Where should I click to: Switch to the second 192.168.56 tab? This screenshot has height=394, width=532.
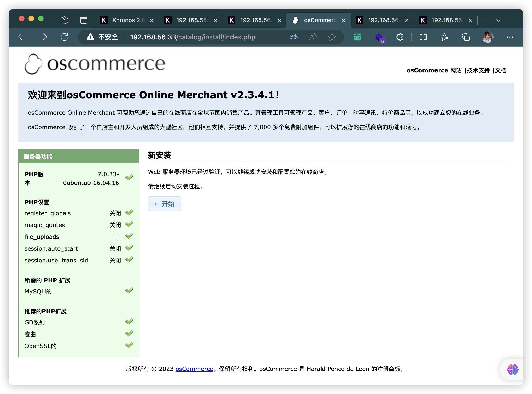tap(254, 20)
